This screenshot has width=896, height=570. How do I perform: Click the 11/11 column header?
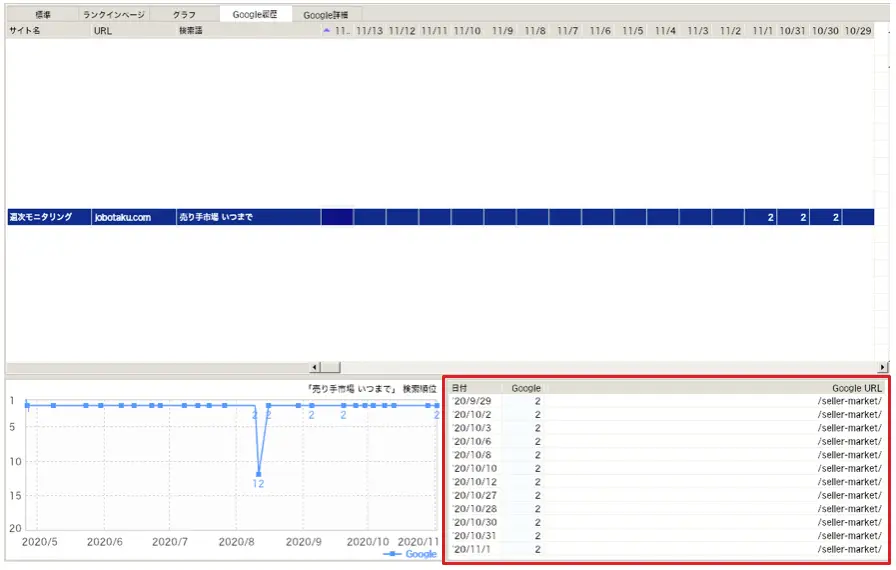435,31
